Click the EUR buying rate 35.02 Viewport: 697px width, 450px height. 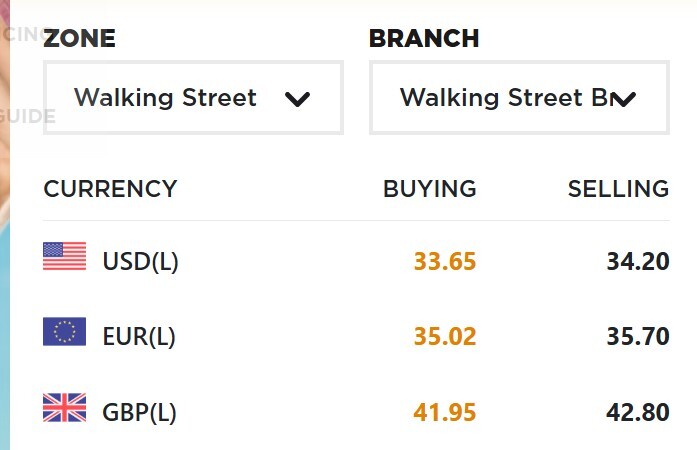[445, 337]
